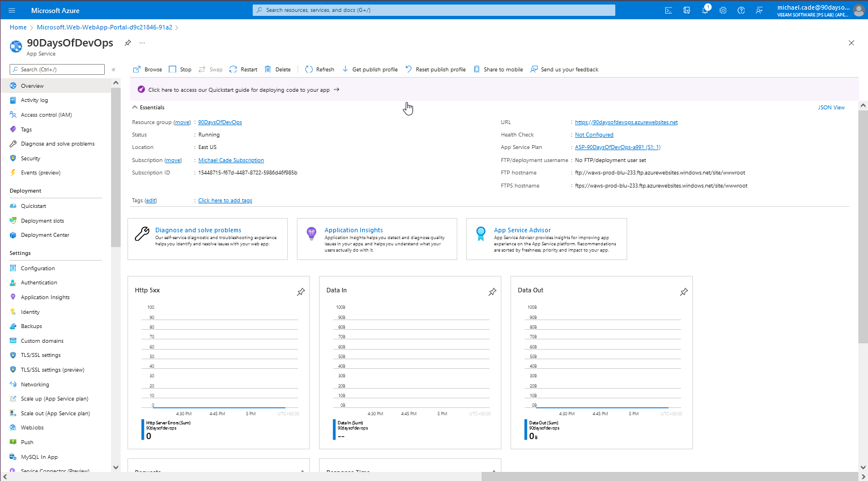Click the help question mark icon
This screenshot has height=481, width=868.
click(x=741, y=10)
